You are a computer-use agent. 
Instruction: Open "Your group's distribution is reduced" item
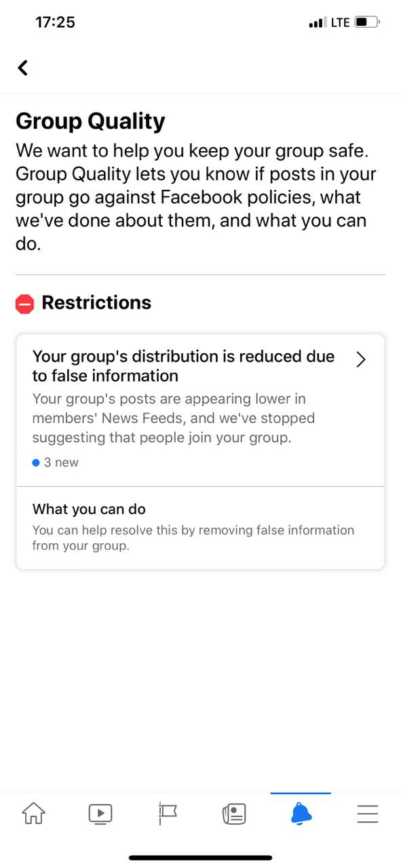click(200, 410)
